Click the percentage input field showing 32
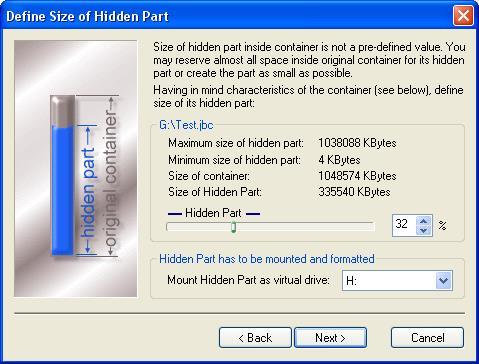This screenshot has height=364, width=479. pyautogui.click(x=404, y=225)
